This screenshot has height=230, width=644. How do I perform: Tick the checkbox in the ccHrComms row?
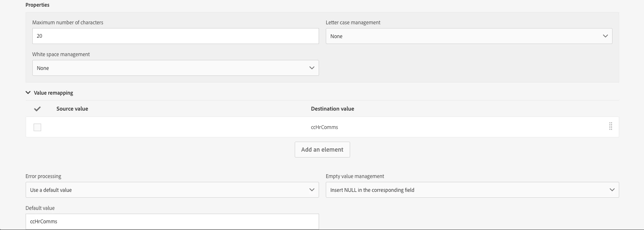[37, 127]
